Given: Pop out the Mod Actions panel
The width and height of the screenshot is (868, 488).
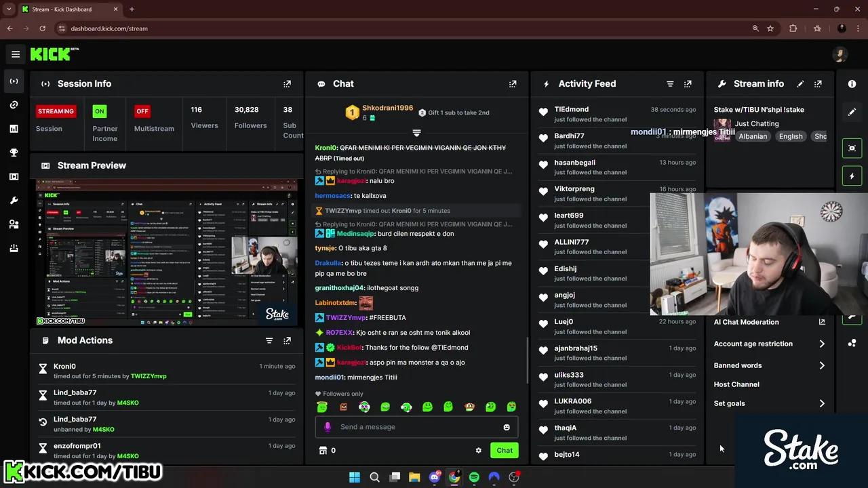Looking at the screenshot, I should (287, 340).
